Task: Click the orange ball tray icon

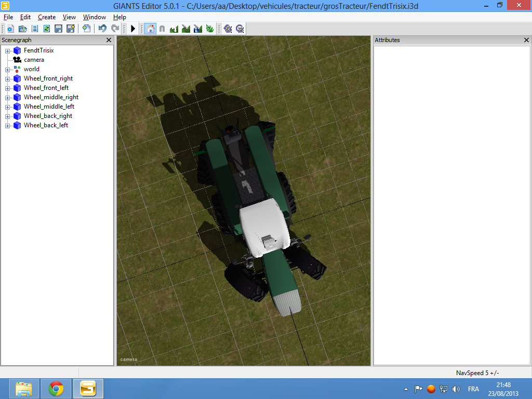Action: [x=431, y=389]
